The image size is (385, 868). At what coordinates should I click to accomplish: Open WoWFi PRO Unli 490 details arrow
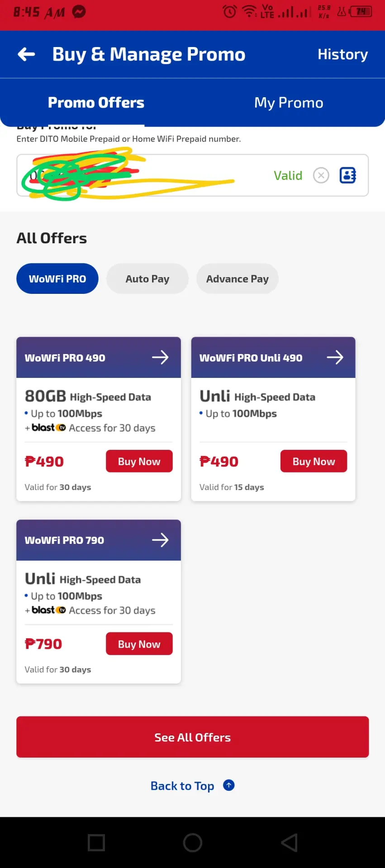[335, 358]
